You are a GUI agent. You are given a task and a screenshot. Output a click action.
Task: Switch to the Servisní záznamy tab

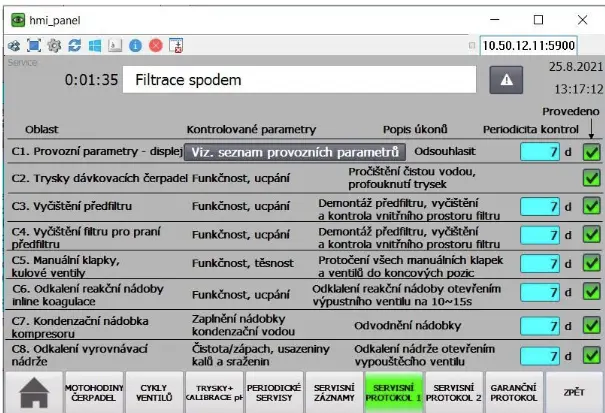tap(334, 392)
